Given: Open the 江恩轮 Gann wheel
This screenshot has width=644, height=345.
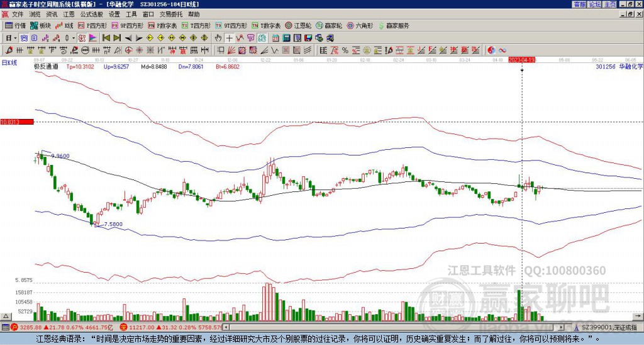Looking at the screenshot, I should point(298,25).
